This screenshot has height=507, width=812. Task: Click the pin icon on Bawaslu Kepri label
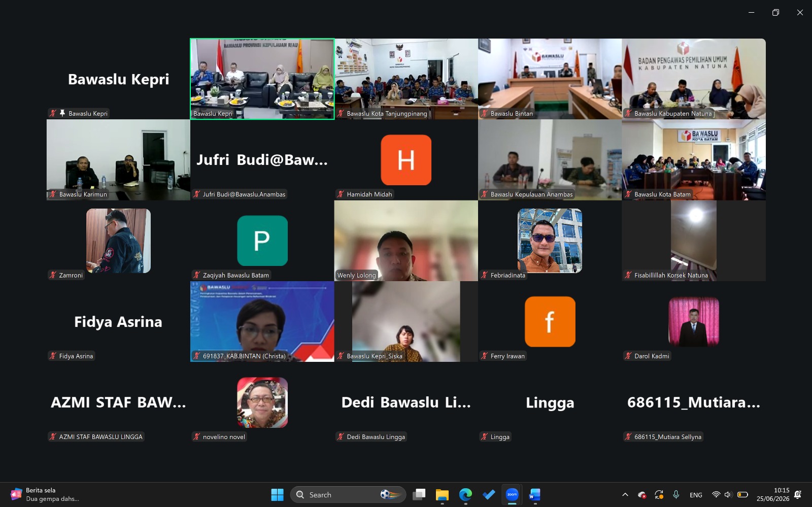62,113
